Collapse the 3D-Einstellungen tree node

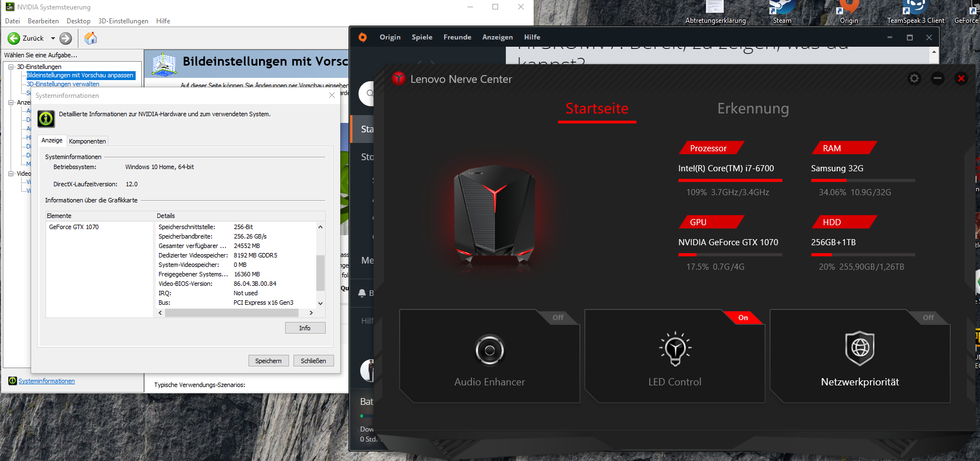point(11,67)
